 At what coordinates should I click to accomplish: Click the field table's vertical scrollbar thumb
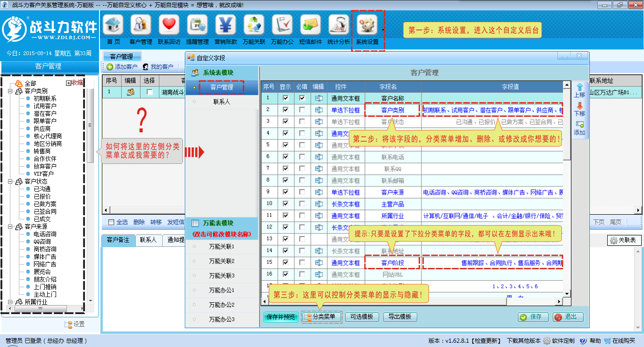[567, 125]
